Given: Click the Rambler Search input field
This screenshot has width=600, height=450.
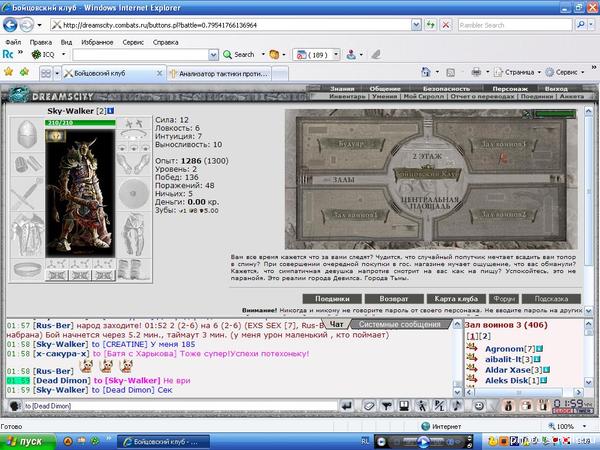Looking at the screenshot, I should 515,25.
